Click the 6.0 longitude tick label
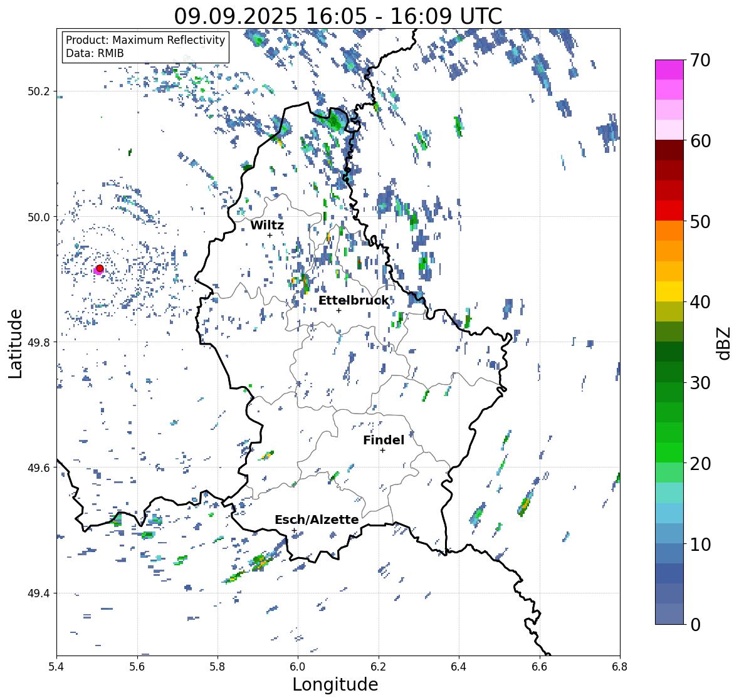The image size is (739, 700). [298, 666]
